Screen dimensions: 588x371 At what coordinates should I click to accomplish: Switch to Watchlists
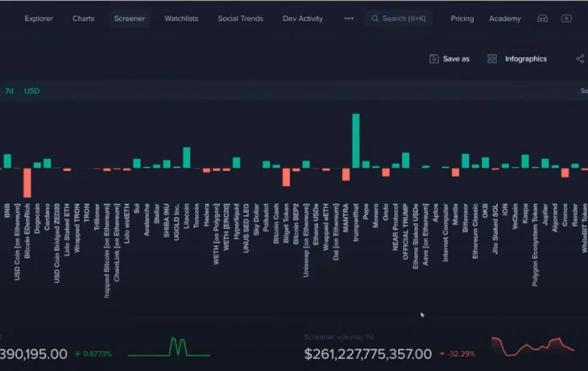(x=181, y=19)
